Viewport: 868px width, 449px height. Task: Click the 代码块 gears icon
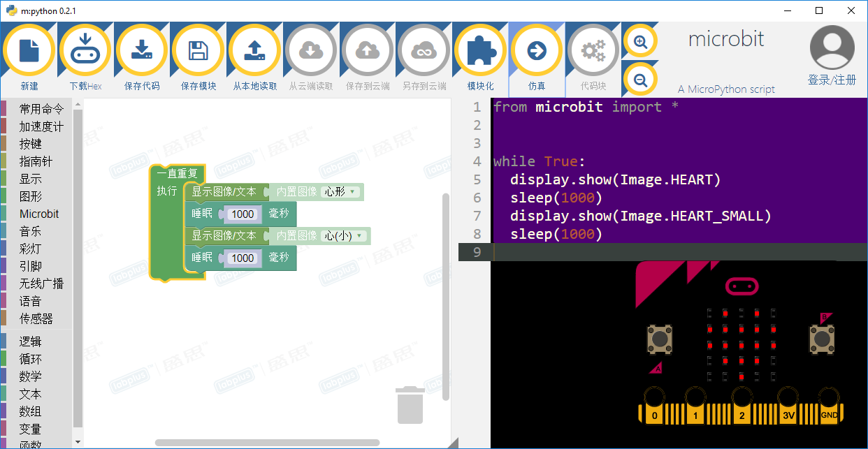point(593,50)
